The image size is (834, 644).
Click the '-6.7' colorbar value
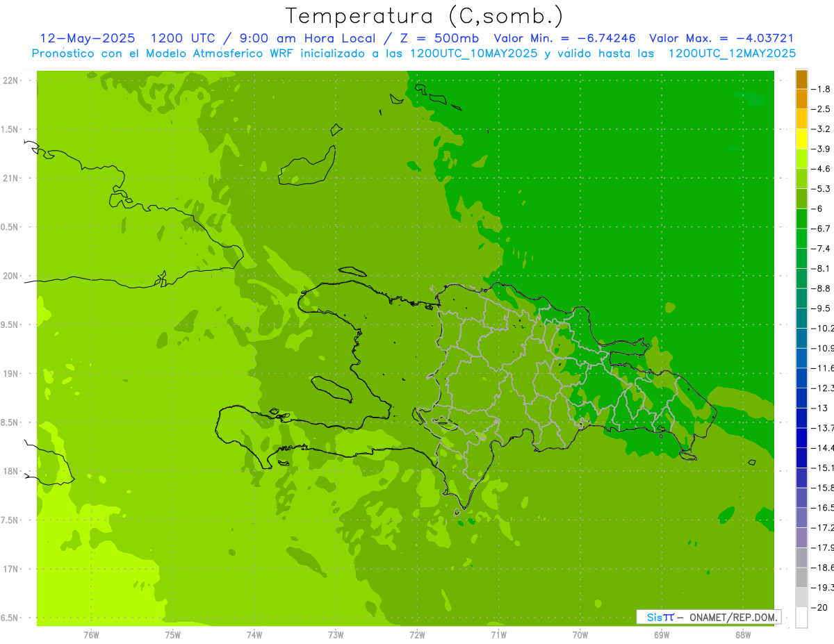point(821,229)
